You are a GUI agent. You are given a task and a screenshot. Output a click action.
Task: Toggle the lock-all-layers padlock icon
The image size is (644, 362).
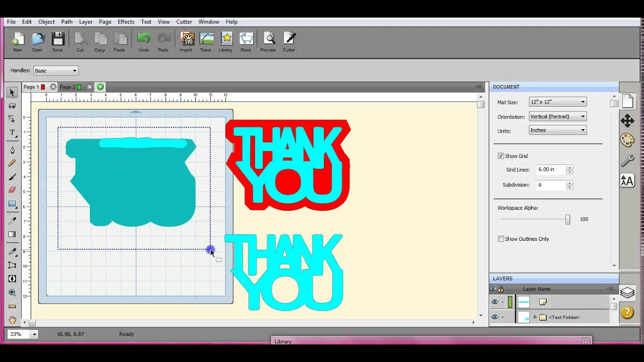tap(501, 289)
